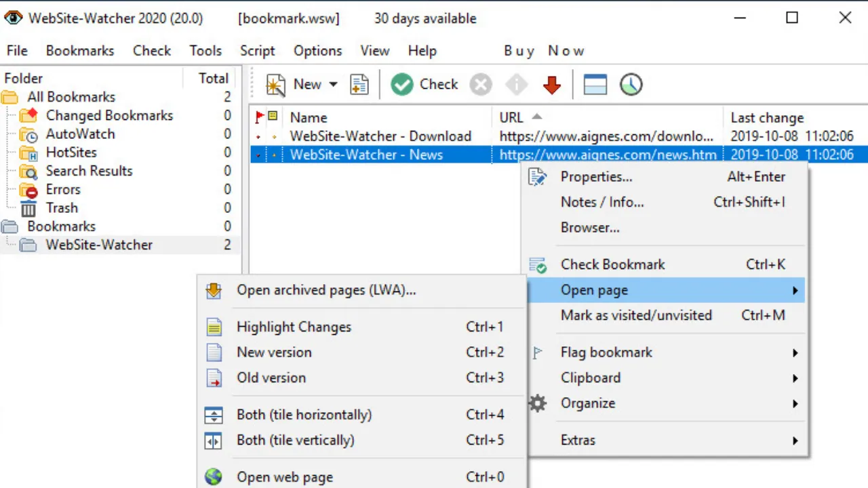Choose Both (tile horizontally)
868x488 pixels.
coord(361,415)
